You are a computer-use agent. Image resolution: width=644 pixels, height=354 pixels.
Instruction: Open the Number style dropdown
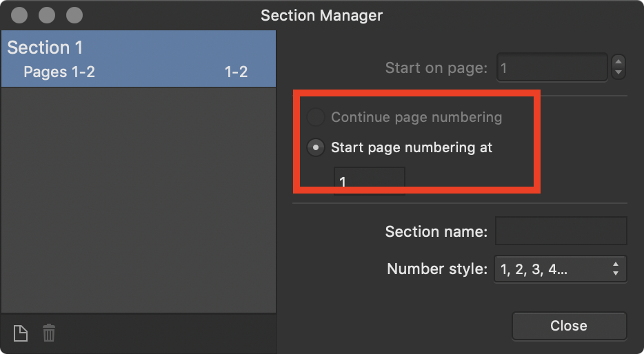[x=560, y=269]
